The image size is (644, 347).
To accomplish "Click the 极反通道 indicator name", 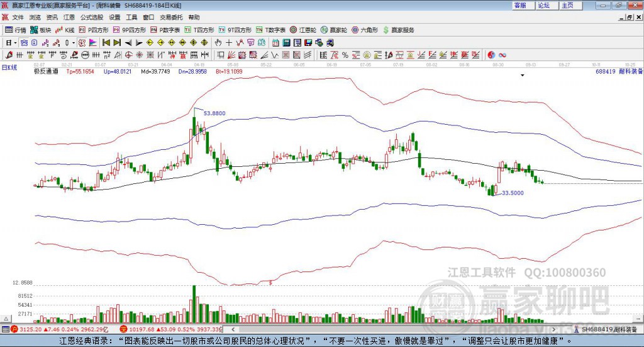I will pos(46,71).
